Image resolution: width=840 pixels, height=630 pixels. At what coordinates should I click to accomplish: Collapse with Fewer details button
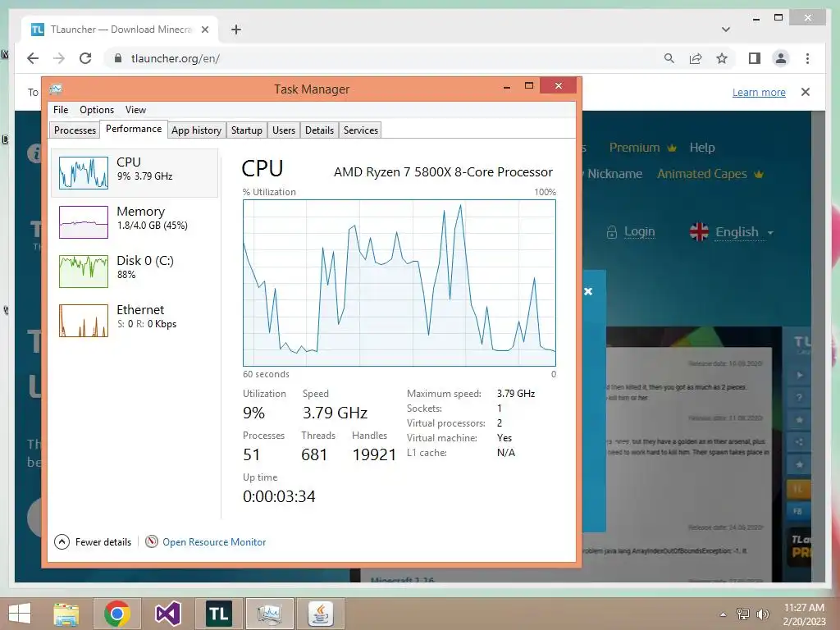[93, 542]
